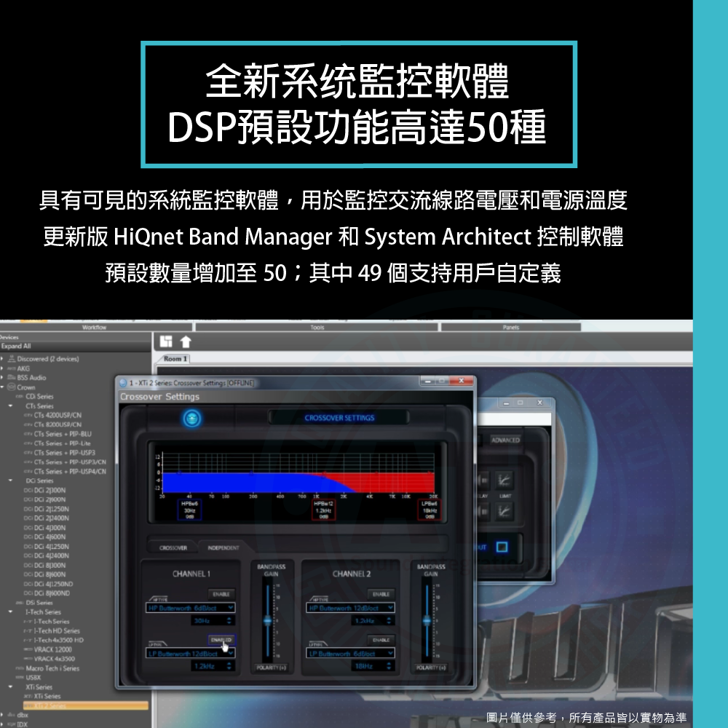Open Channel 2 LP Butterworth 6dB/oct dropdown
728x728 pixels.
point(351,653)
